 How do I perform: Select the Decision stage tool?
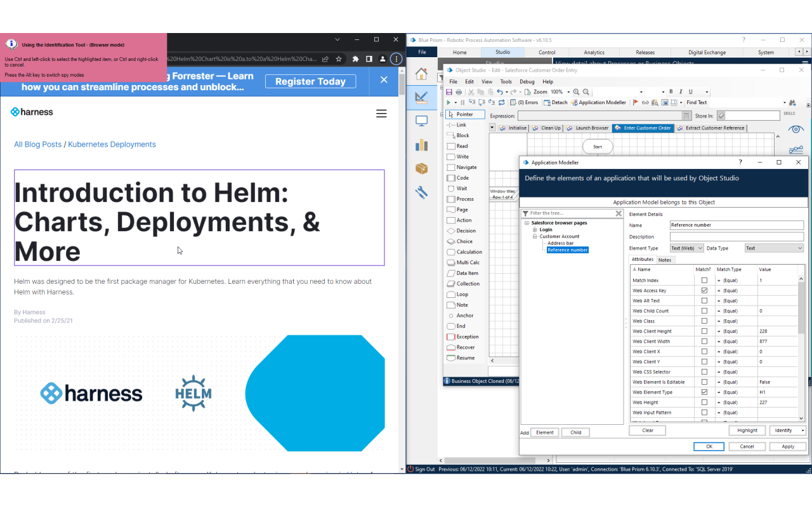point(464,231)
